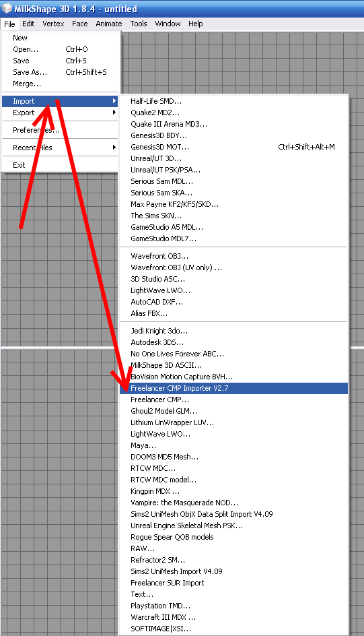The height and width of the screenshot is (636, 364).
Task: Select the Import submenu entry
Action: (x=60, y=101)
